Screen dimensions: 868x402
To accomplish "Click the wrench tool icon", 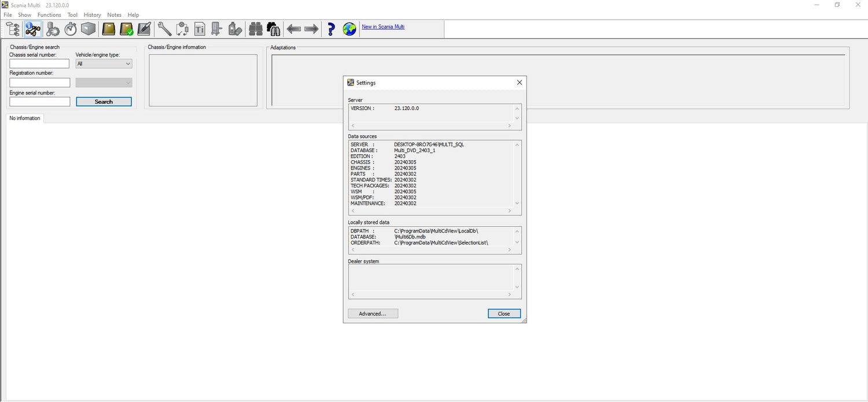I will point(164,29).
